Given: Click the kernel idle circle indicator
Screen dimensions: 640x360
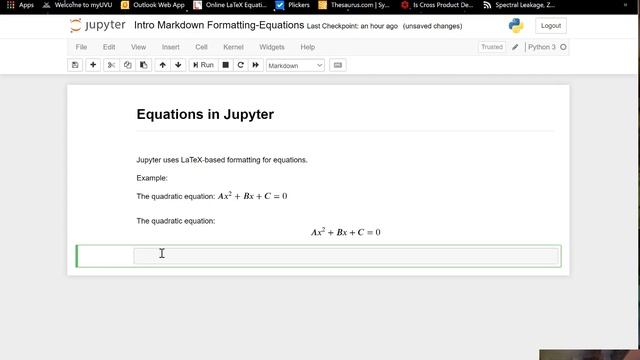Looking at the screenshot, I should coord(563,47).
